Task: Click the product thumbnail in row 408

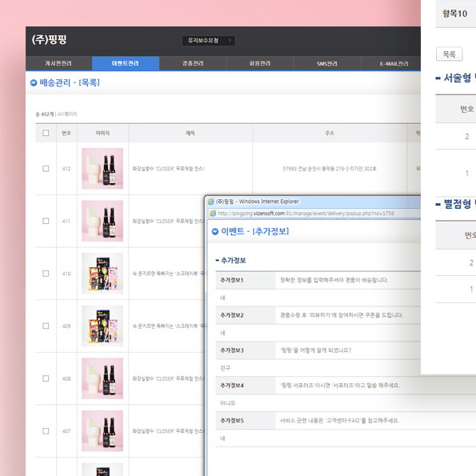Action: click(x=102, y=378)
